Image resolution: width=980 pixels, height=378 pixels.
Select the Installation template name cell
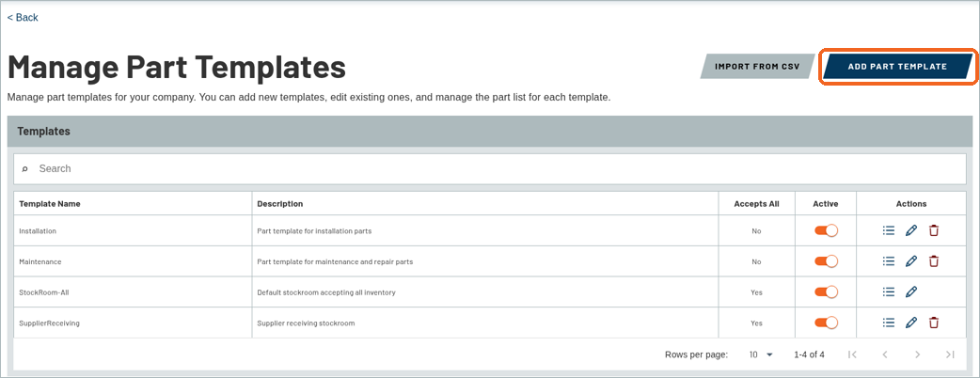133,230
